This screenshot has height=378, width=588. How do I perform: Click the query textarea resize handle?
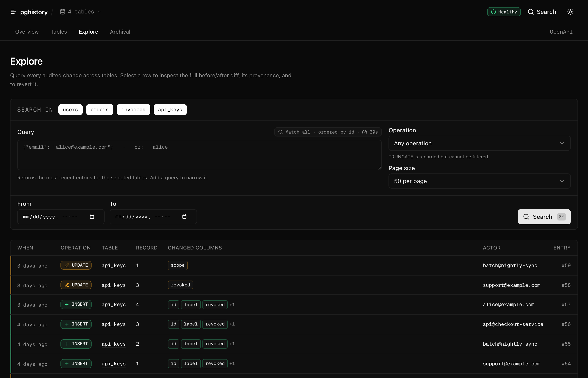(379, 168)
